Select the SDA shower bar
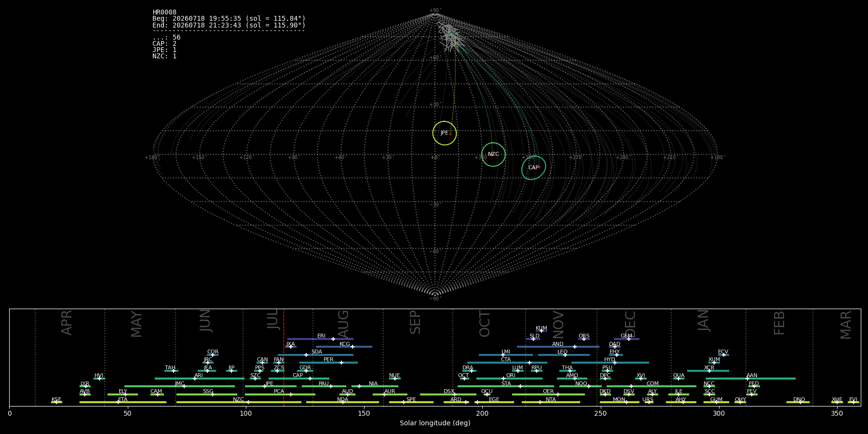 pyautogui.click(x=315, y=355)
